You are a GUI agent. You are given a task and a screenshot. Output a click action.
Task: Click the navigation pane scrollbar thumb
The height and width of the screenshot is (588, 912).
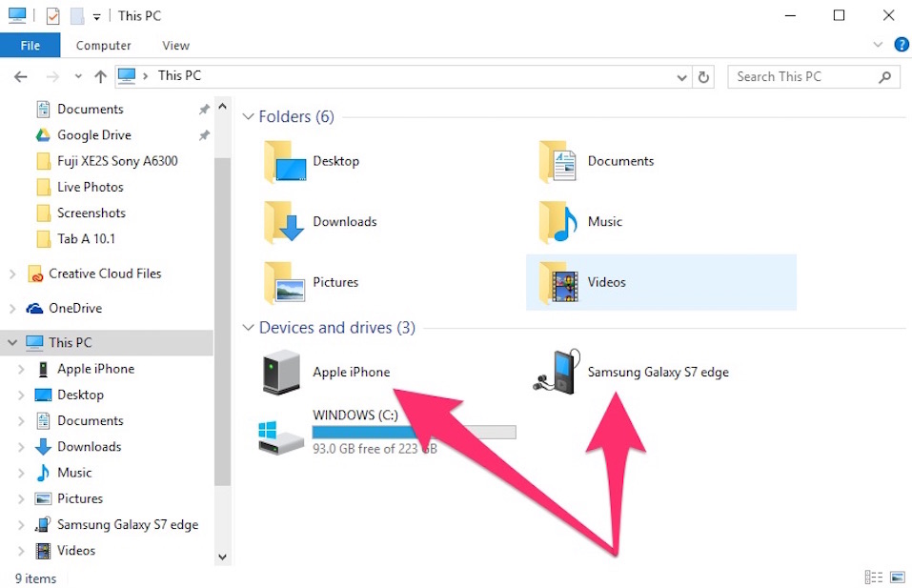[x=222, y=321]
